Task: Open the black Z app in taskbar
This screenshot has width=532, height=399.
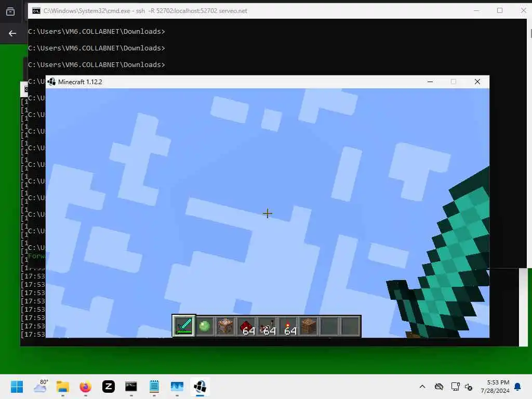Action: point(109,387)
